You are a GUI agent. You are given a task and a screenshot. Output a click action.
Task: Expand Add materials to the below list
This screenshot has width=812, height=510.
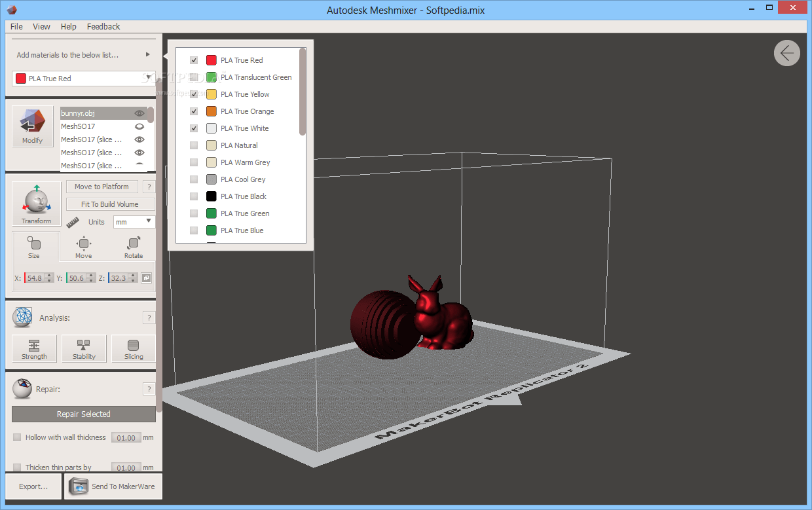coord(148,55)
